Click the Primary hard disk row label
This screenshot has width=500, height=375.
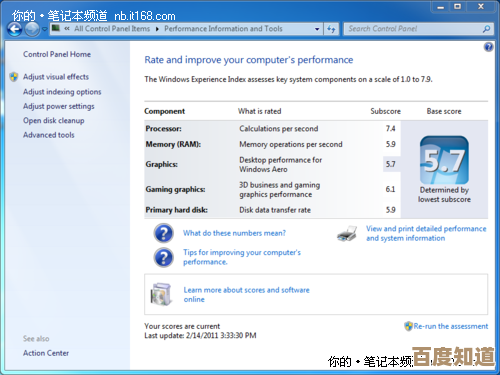pyautogui.click(x=176, y=210)
